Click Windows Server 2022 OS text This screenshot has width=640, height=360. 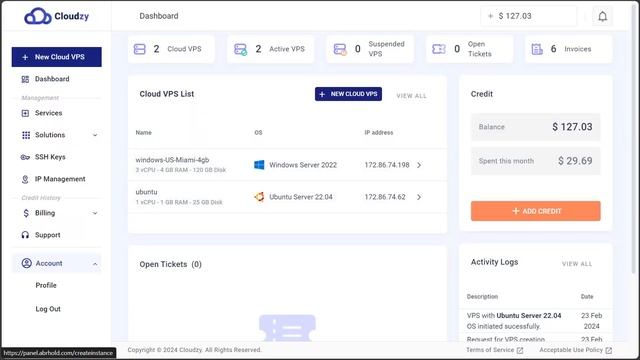point(303,165)
